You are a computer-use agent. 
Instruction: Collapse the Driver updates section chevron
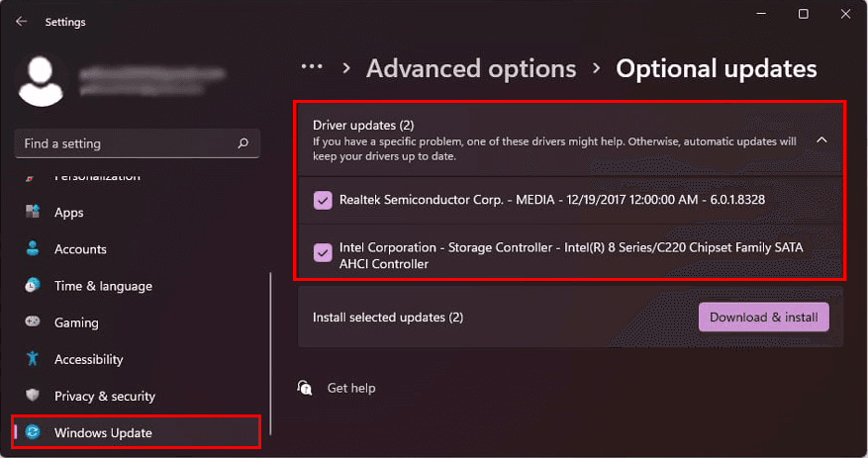pyautogui.click(x=820, y=140)
